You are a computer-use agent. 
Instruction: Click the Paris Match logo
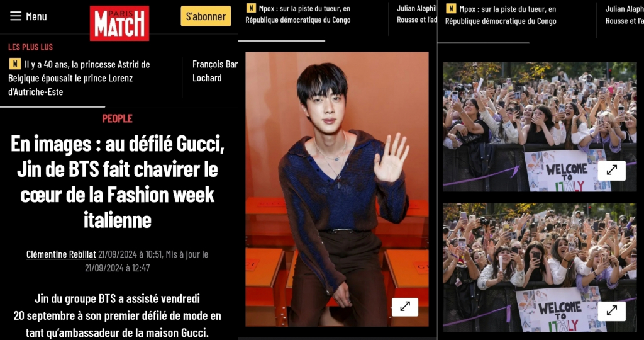(119, 23)
